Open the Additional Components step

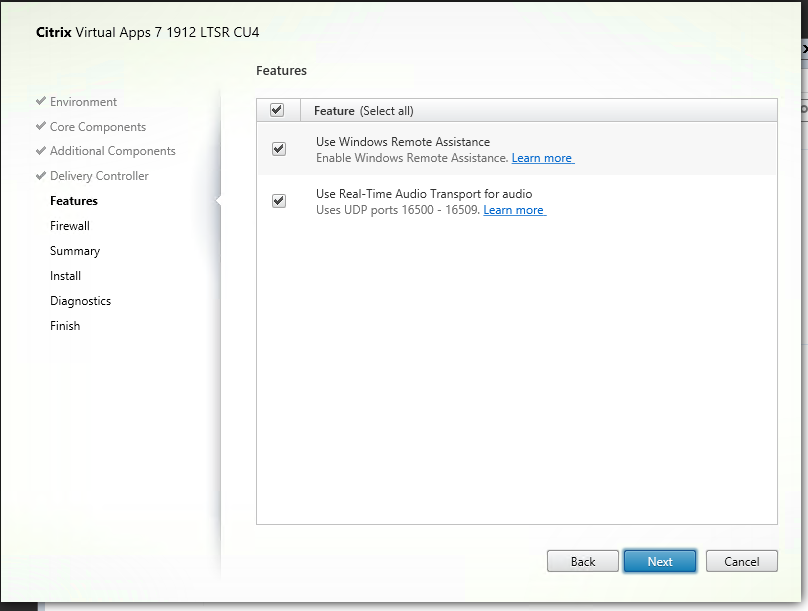(113, 151)
